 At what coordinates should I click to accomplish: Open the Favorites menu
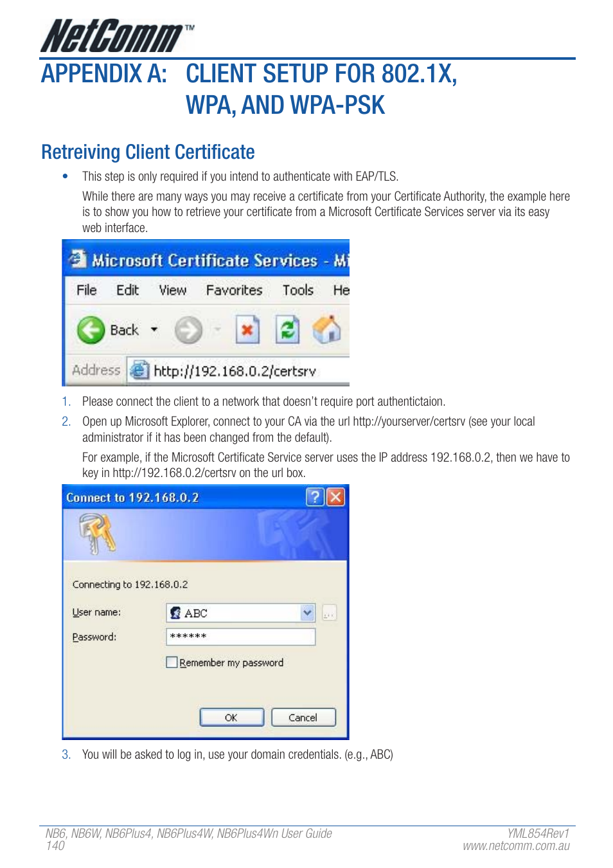point(234,291)
